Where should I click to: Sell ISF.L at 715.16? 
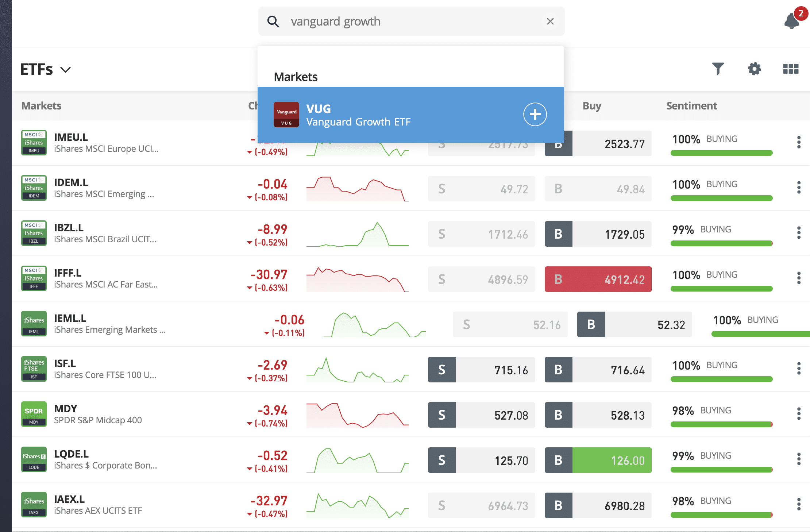pyautogui.click(x=482, y=370)
